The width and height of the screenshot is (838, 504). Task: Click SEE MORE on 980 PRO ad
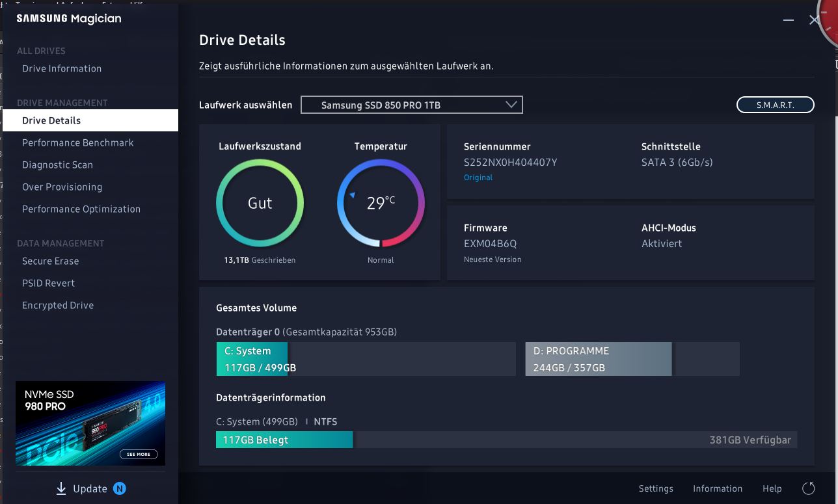pos(139,454)
